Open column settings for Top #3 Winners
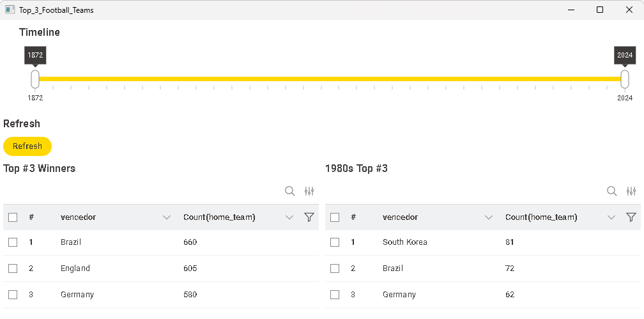This screenshot has height=319, width=644. tap(309, 191)
